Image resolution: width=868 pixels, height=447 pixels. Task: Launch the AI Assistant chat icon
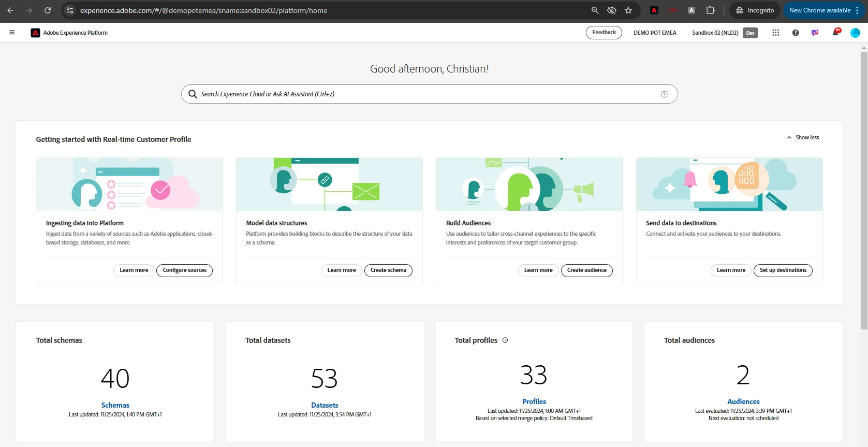coord(815,33)
